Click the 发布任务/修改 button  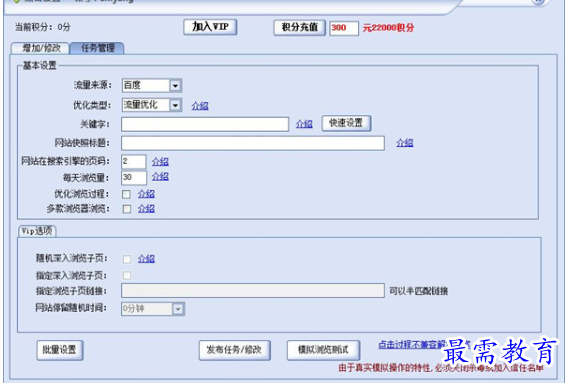pos(235,350)
